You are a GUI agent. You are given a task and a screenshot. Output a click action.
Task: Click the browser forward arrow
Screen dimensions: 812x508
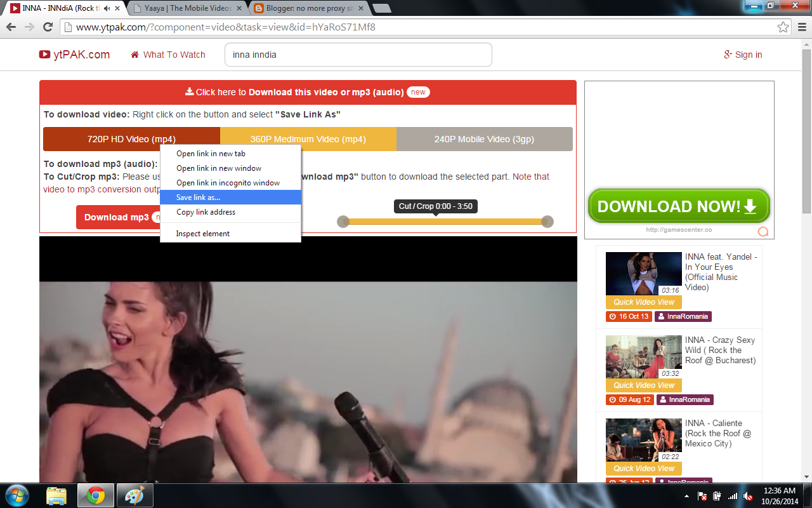[29, 27]
